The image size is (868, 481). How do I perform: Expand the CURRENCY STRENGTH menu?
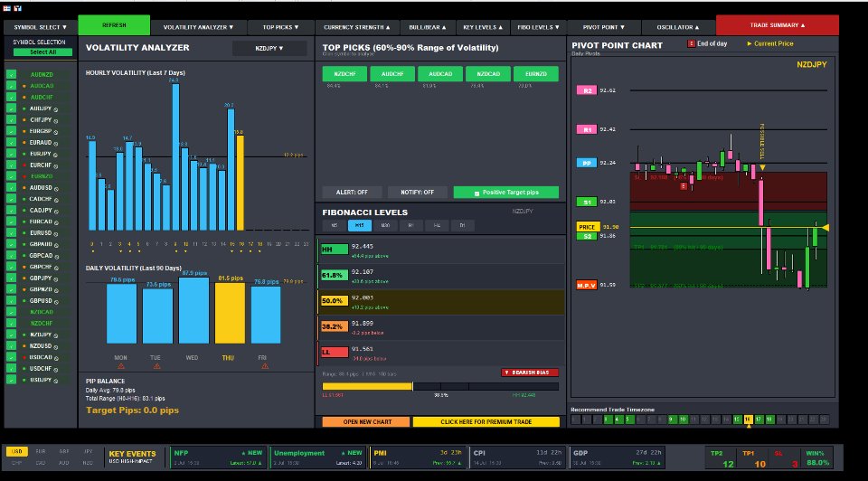coord(356,27)
